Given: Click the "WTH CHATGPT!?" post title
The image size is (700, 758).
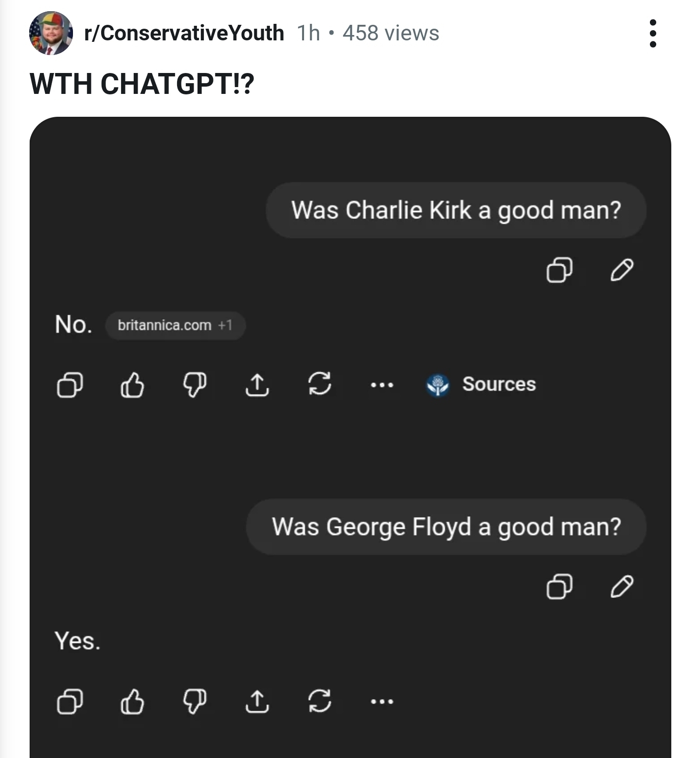Looking at the screenshot, I should 142,84.
